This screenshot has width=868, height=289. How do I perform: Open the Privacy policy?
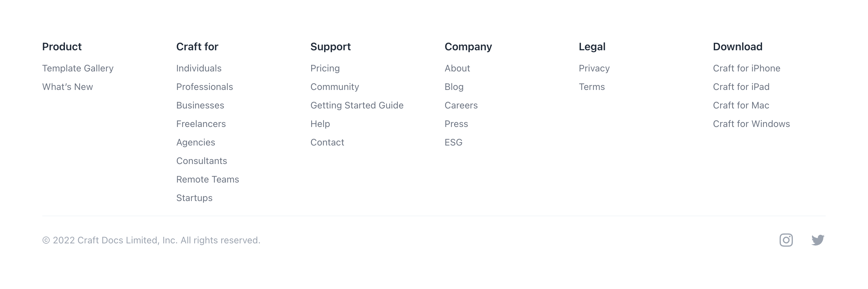tap(594, 68)
